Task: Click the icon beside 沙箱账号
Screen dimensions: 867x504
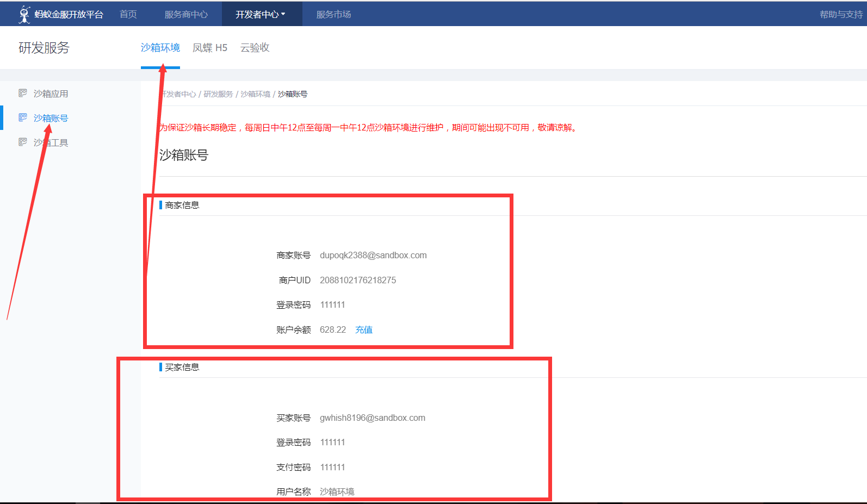Action: click(23, 117)
